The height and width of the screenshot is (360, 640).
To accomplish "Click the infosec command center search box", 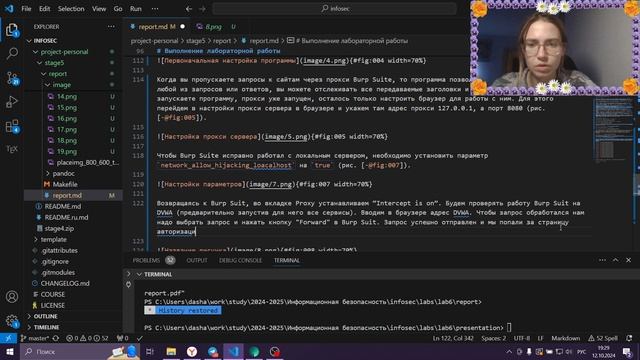I will pos(334,9).
